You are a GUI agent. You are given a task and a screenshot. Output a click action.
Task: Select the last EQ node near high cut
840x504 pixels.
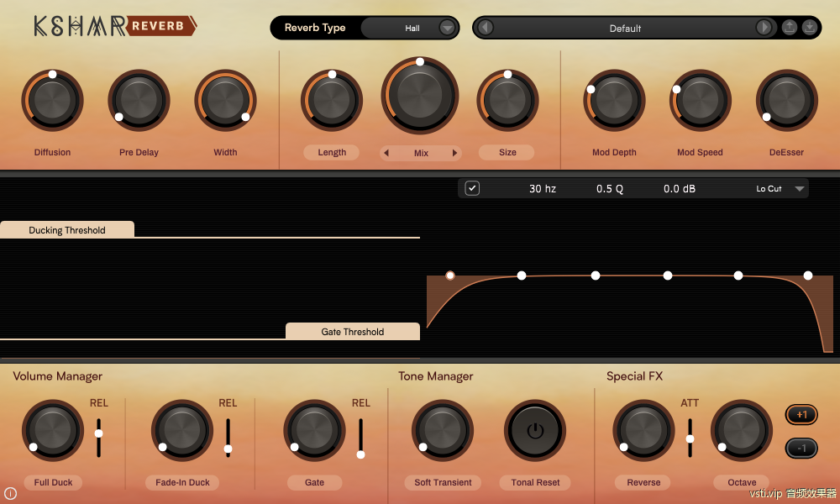(x=808, y=276)
